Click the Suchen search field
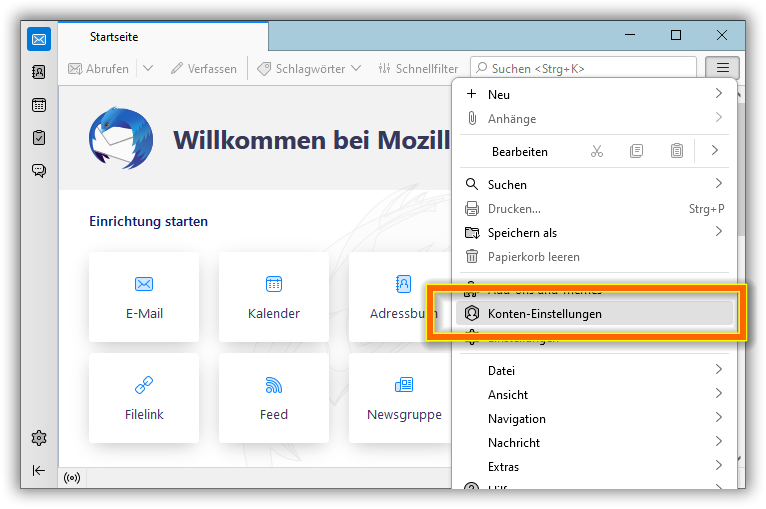 click(583, 68)
